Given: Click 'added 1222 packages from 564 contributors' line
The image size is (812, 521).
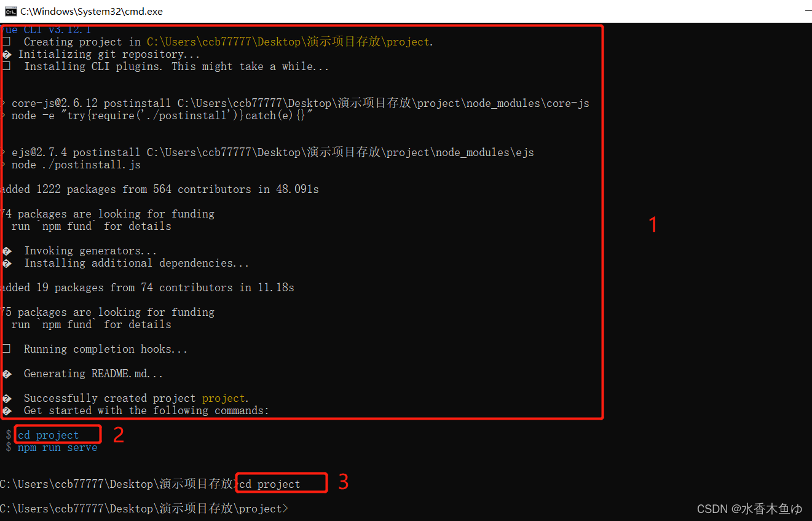Looking at the screenshot, I should [160, 189].
